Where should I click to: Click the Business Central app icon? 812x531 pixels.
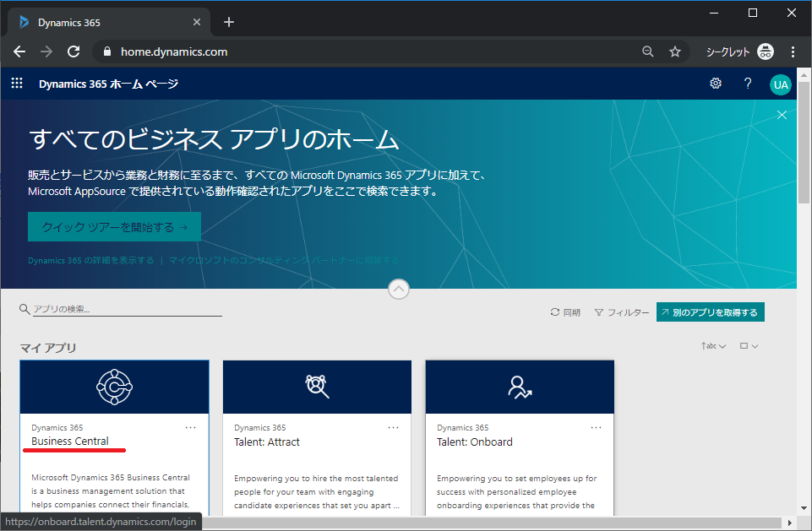[114, 387]
